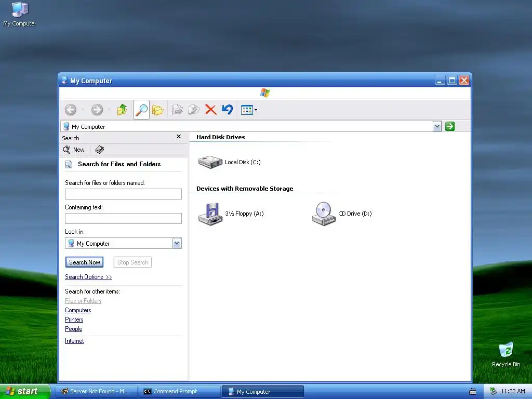Viewport: 532px width, 399px height.
Task: Click the on-screen keyboard tray icon
Action: pos(473,392)
